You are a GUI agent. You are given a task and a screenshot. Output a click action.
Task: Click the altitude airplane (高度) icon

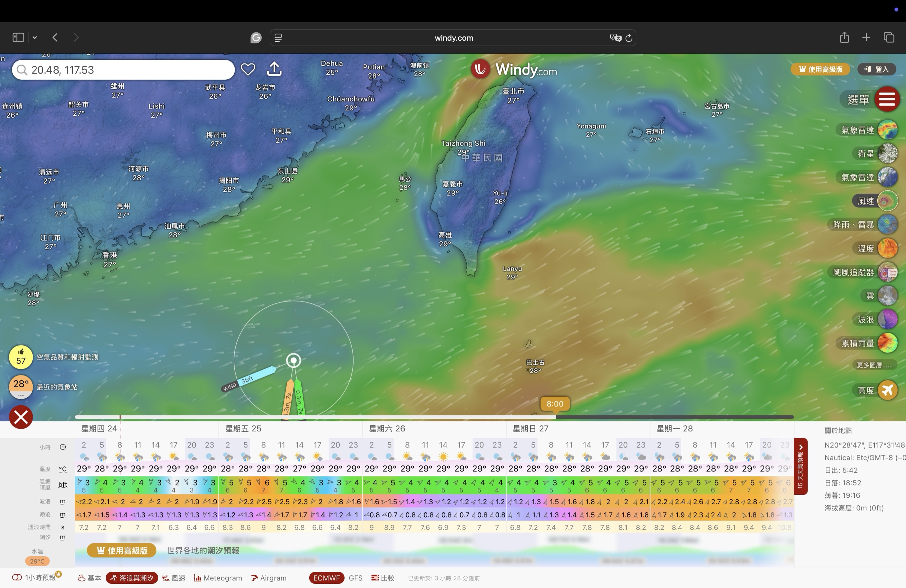tap(887, 390)
